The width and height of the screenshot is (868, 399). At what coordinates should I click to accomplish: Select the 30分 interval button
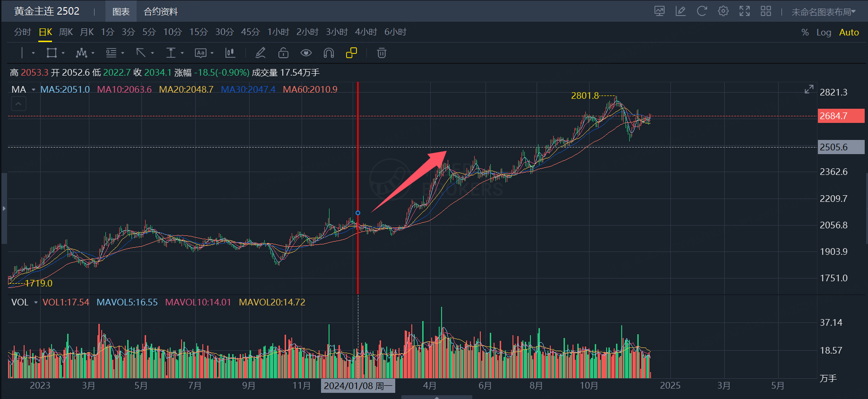225,32
